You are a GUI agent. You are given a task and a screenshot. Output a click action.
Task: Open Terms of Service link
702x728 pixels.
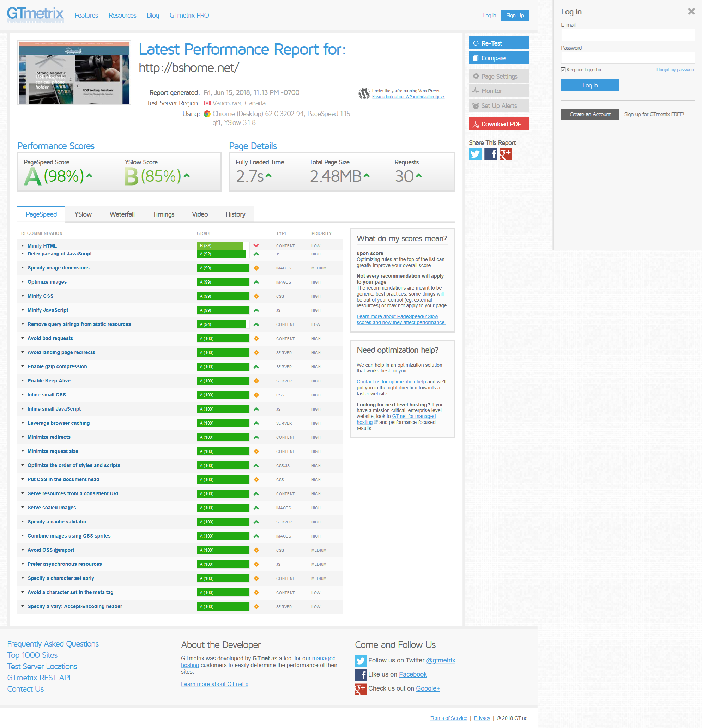449,718
